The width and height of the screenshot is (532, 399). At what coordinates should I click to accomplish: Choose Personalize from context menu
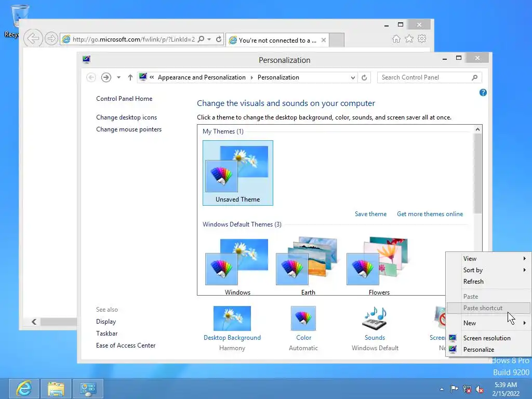[488, 350]
